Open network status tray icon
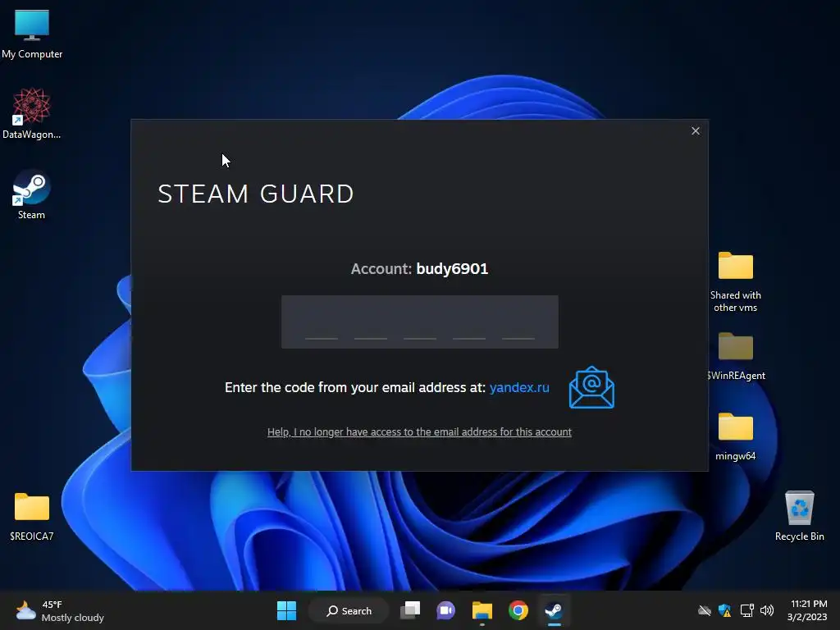840x630 pixels. click(746, 610)
